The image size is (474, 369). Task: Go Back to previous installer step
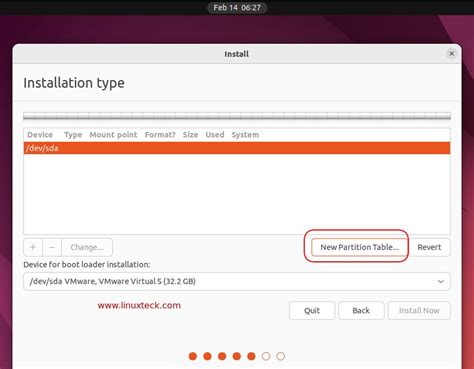[x=361, y=311]
